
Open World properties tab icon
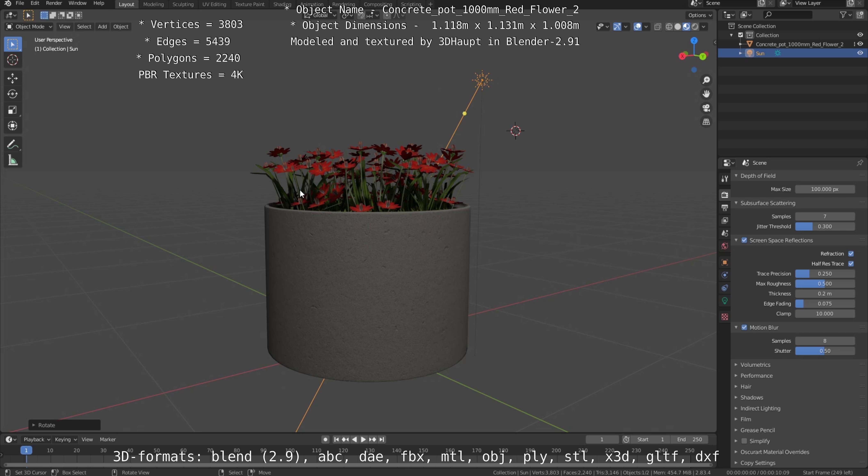[x=724, y=246]
